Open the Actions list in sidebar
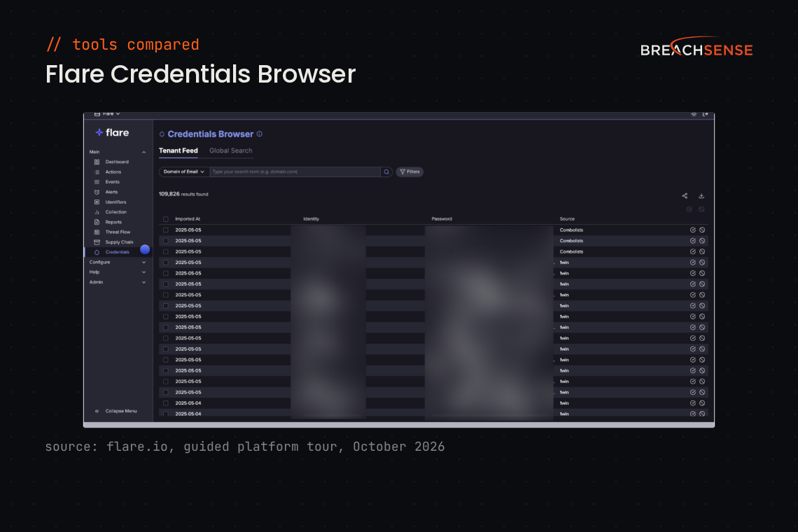 113,172
